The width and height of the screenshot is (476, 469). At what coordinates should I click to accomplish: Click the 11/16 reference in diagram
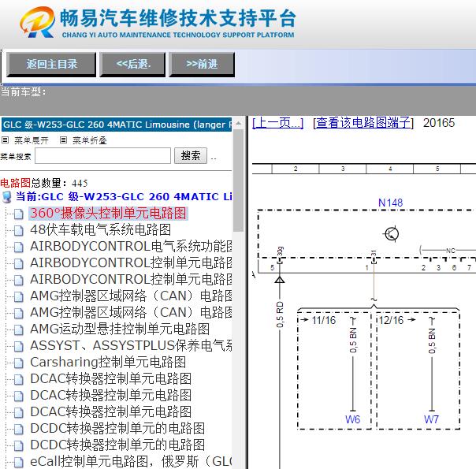point(324,320)
